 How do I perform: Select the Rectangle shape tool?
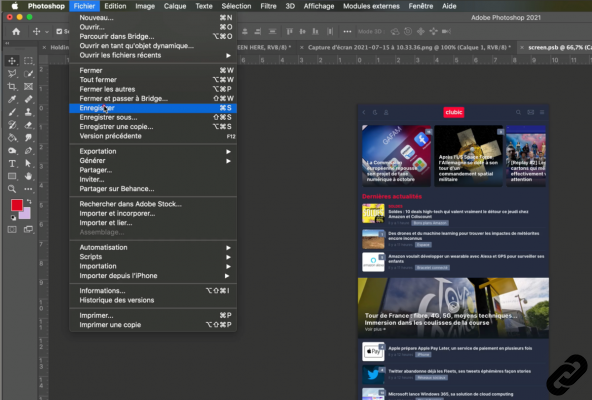point(12,176)
